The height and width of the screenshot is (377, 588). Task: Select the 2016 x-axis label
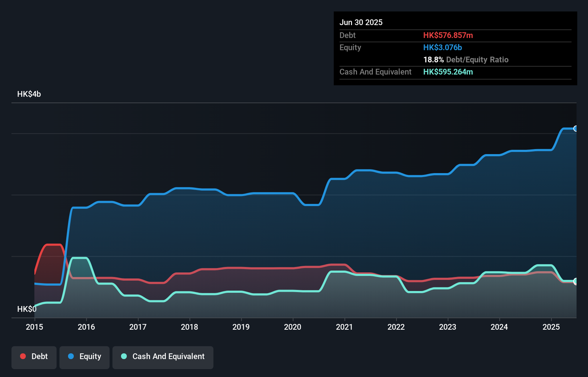point(86,327)
